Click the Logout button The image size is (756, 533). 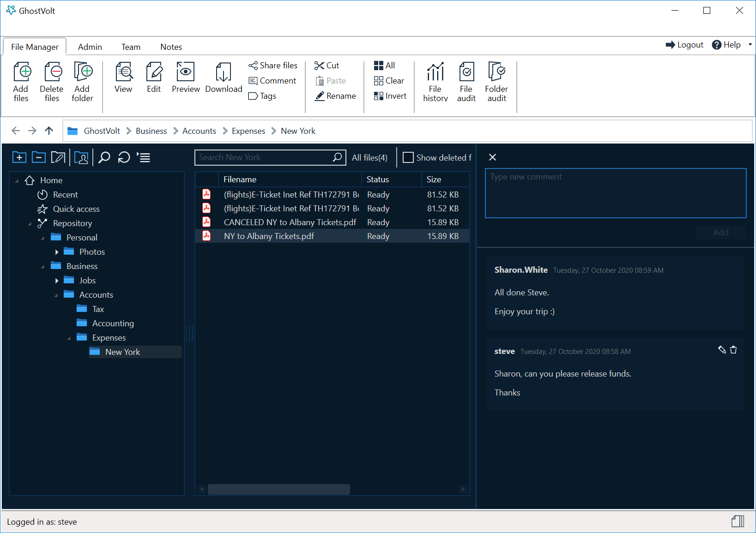(684, 45)
